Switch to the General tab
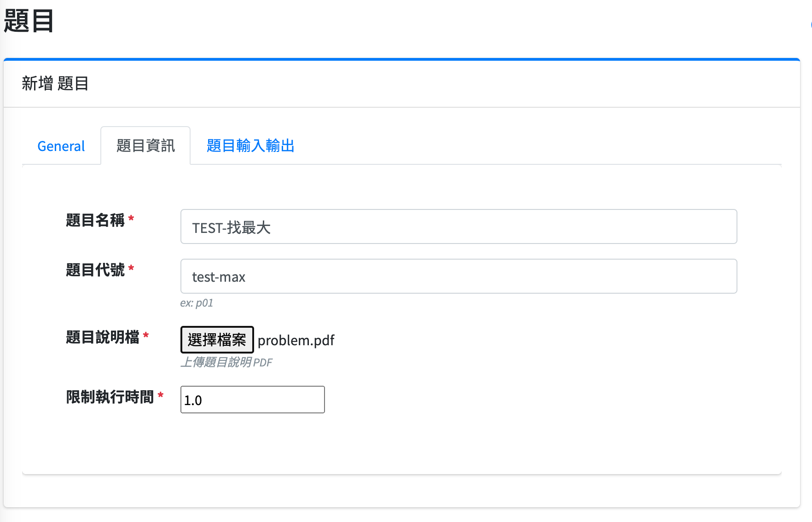 click(61, 146)
